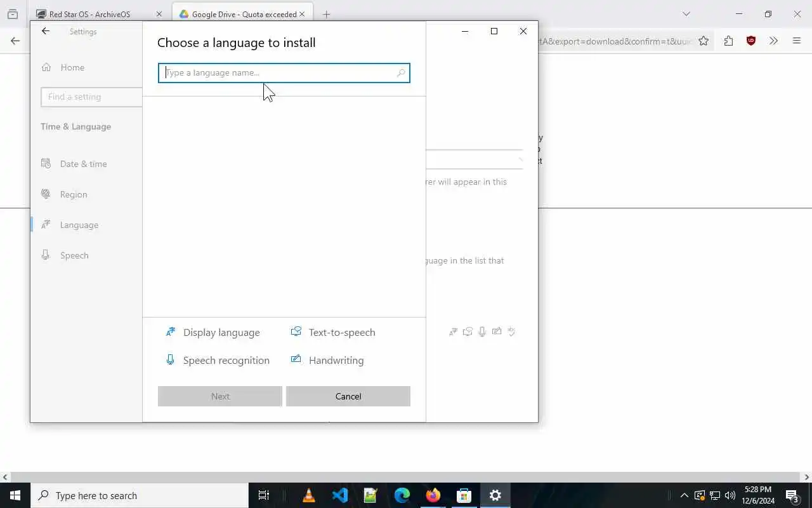Click the browser horizontal scrollbar right arrow

point(806,477)
